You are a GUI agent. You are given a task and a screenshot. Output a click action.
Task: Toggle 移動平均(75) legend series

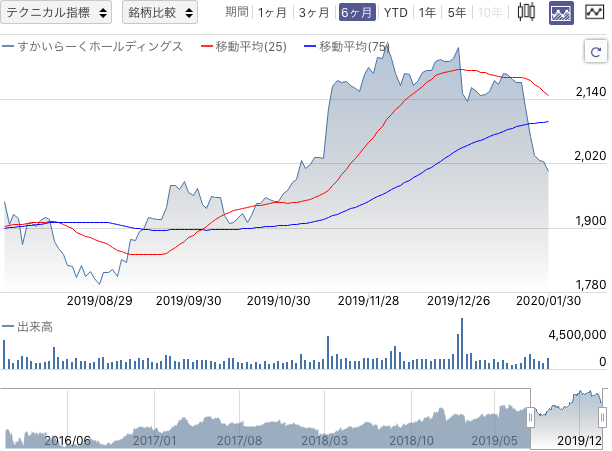pos(347,46)
